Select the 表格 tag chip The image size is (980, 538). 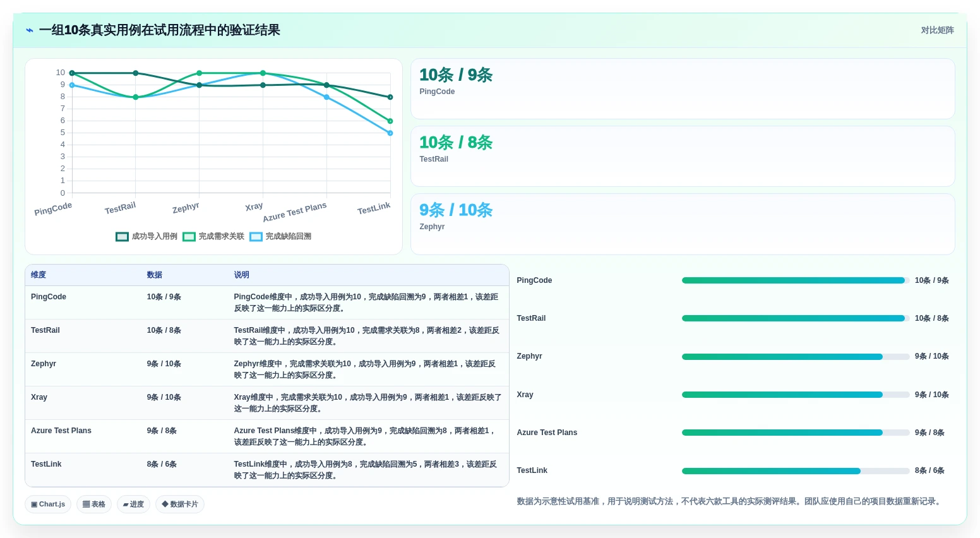tap(94, 505)
